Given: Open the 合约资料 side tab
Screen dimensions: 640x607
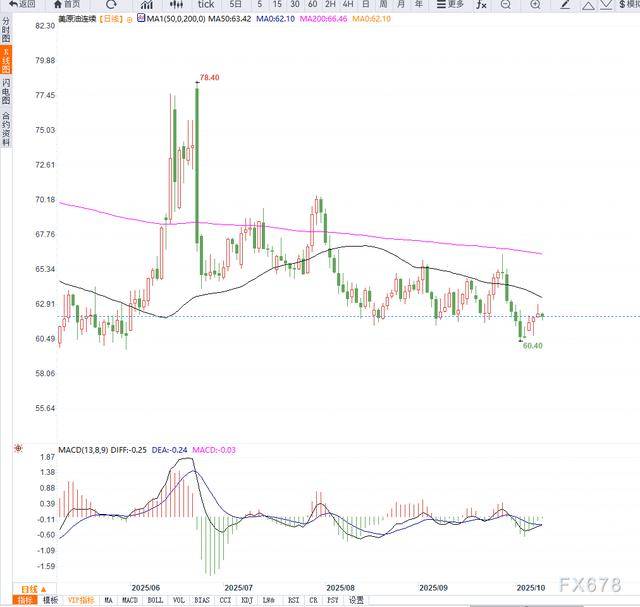Looking at the screenshot, I should pos(6,127).
